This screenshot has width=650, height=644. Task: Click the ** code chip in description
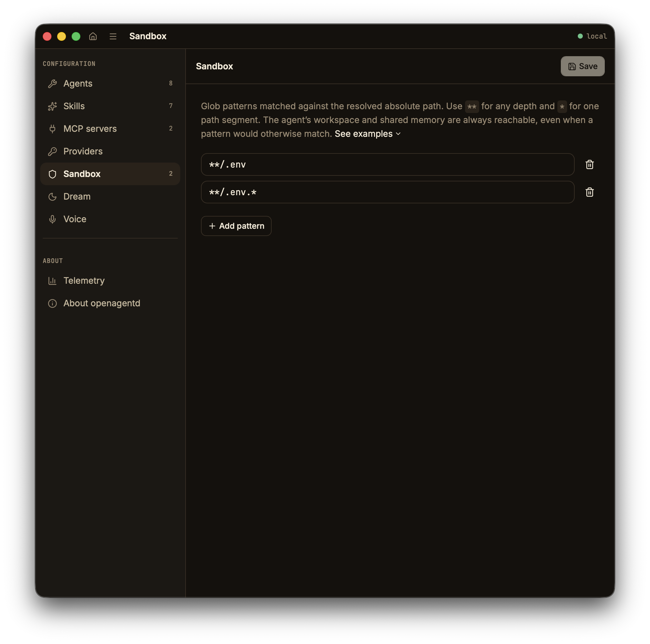click(472, 107)
